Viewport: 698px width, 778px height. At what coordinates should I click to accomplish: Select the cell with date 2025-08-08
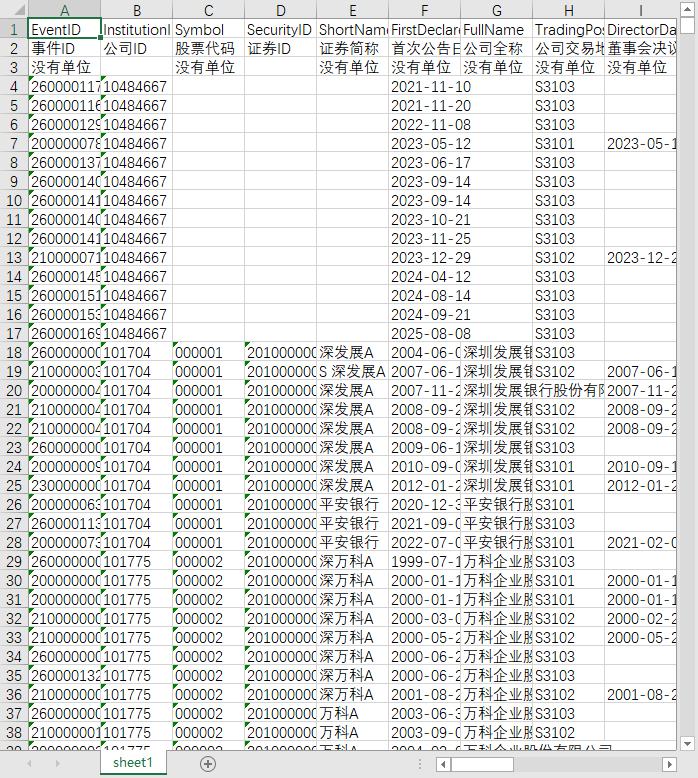pyautogui.click(x=424, y=333)
